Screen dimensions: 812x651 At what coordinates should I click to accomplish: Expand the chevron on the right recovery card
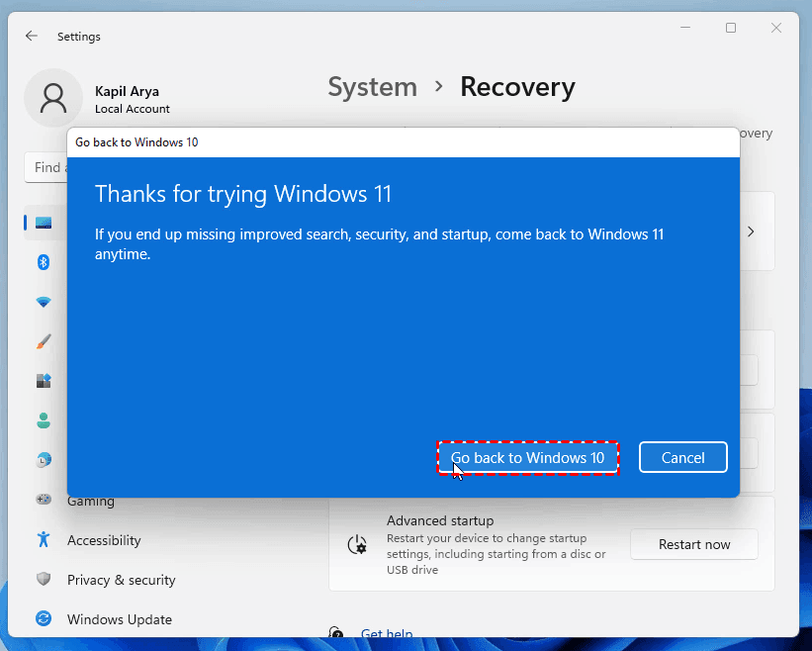pyautogui.click(x=751, y=232)
